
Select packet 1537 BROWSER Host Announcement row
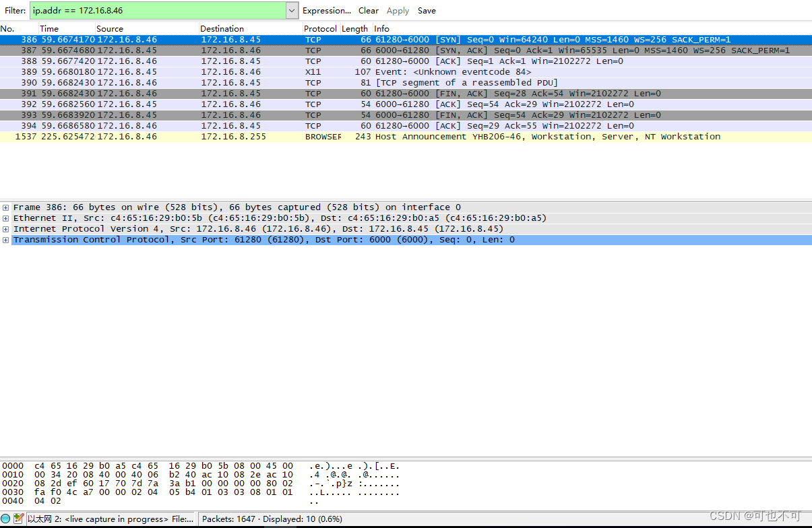click(x=406, y=137)
